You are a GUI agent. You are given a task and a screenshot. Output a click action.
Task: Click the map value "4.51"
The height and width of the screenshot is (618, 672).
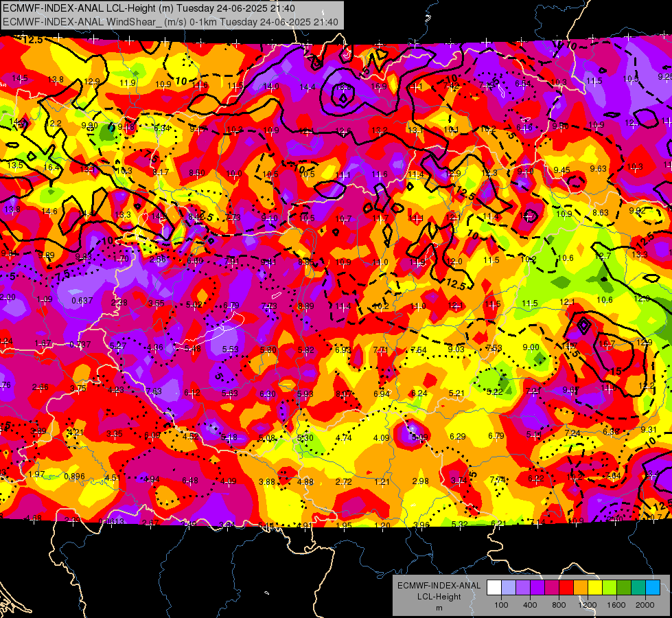click(x=113, y=478)
